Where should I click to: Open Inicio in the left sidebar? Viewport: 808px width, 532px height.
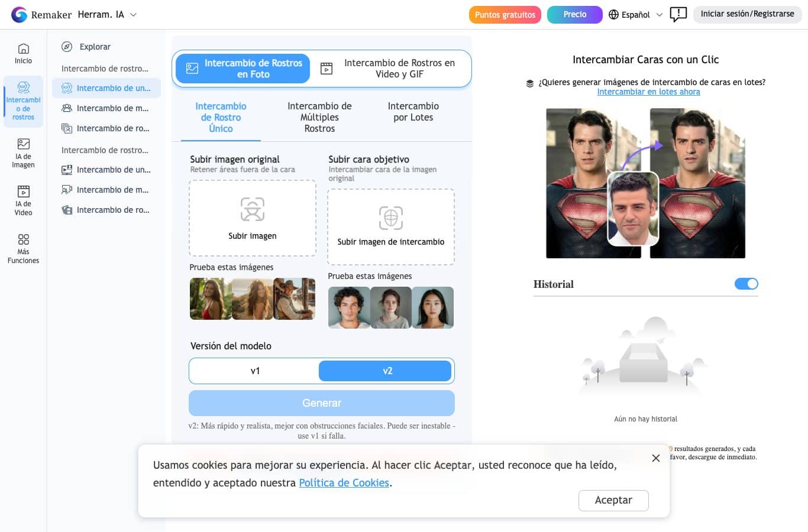point(23,54)
